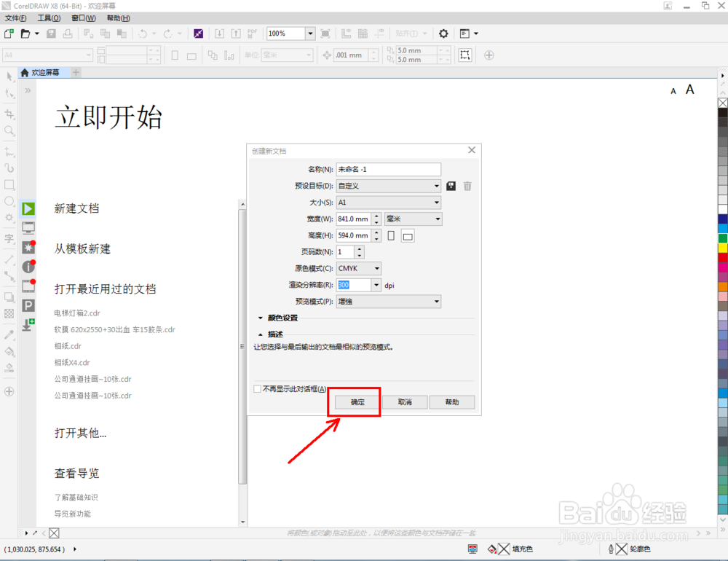Screen dimensions: 728x561
Task: Click the green Get Started play icon
Action: pos(28,208)
